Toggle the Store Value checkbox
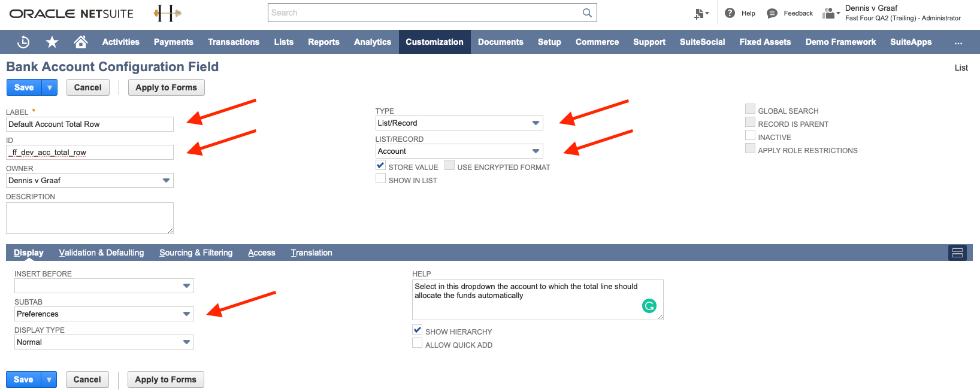The width and height of the screenshot is (980, 392). pyautogui.click(x=380, y=165)
